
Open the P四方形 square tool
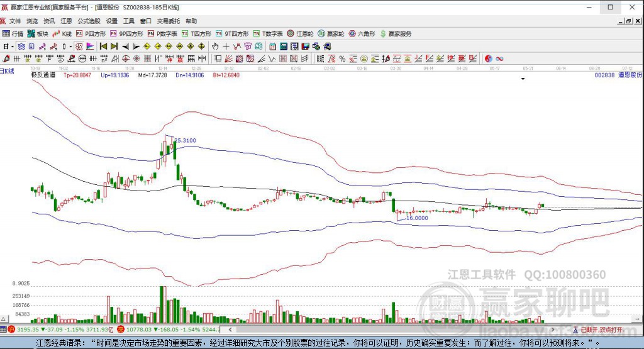pyautogui.click(x=91, y=34)
